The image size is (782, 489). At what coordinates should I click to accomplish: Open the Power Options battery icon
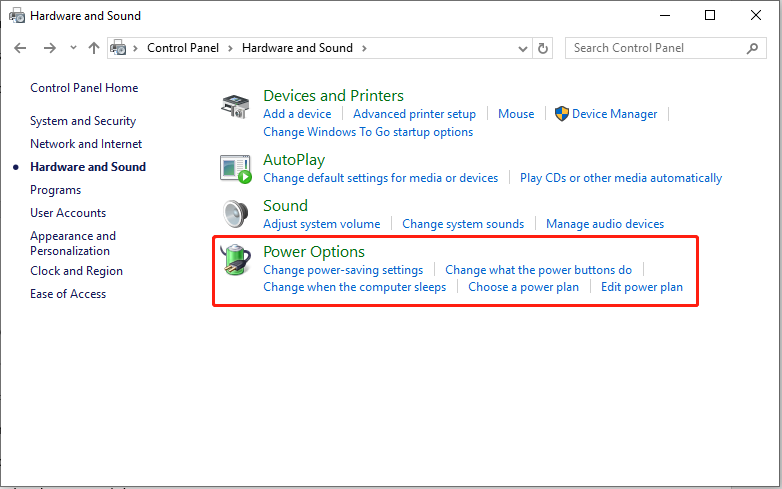235,260
